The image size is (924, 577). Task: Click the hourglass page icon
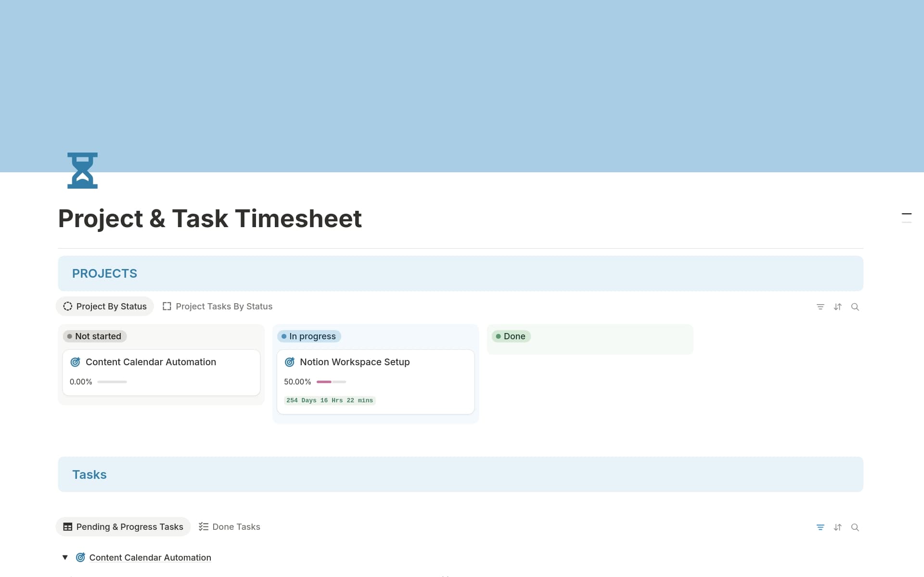[x=82, y=170]
